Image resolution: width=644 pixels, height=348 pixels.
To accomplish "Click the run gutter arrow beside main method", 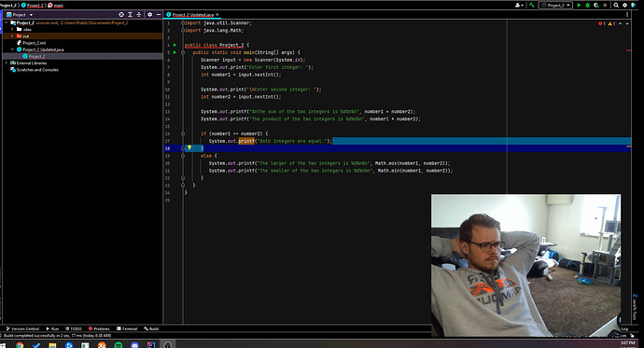I will [x=175, y=52].
